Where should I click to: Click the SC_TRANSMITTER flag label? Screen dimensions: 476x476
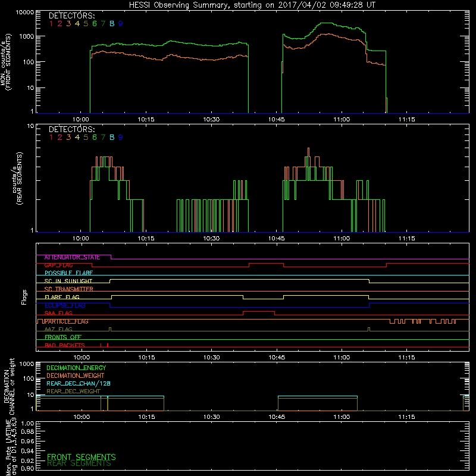click(68, 289)
